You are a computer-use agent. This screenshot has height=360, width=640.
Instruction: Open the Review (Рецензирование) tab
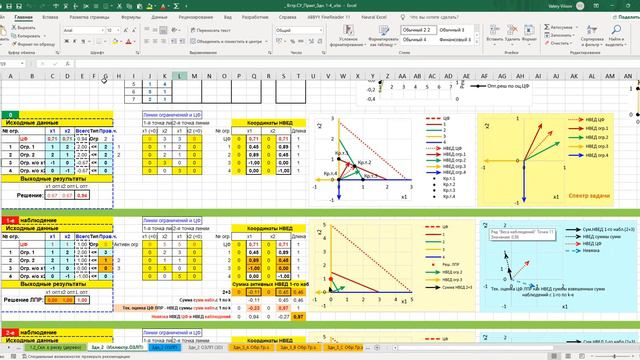196,17
